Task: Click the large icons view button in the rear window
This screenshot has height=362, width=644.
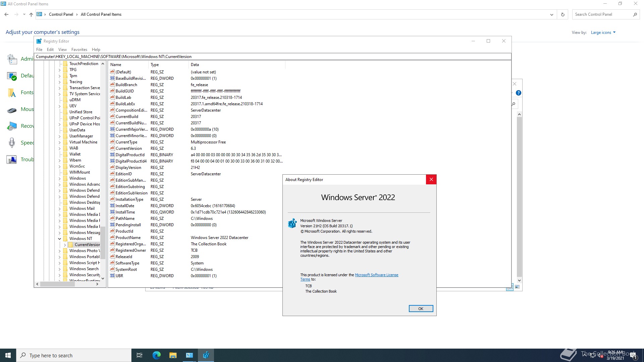Action: click(517, 287)
